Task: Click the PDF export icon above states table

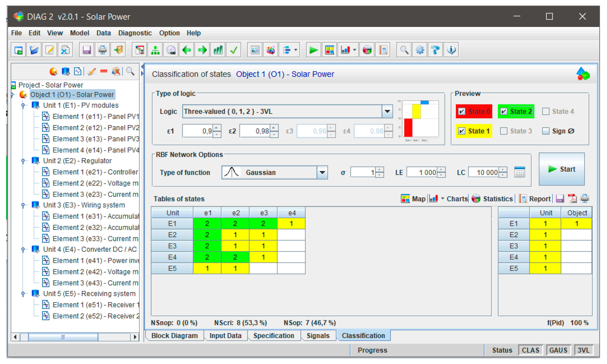Action: 572,199
